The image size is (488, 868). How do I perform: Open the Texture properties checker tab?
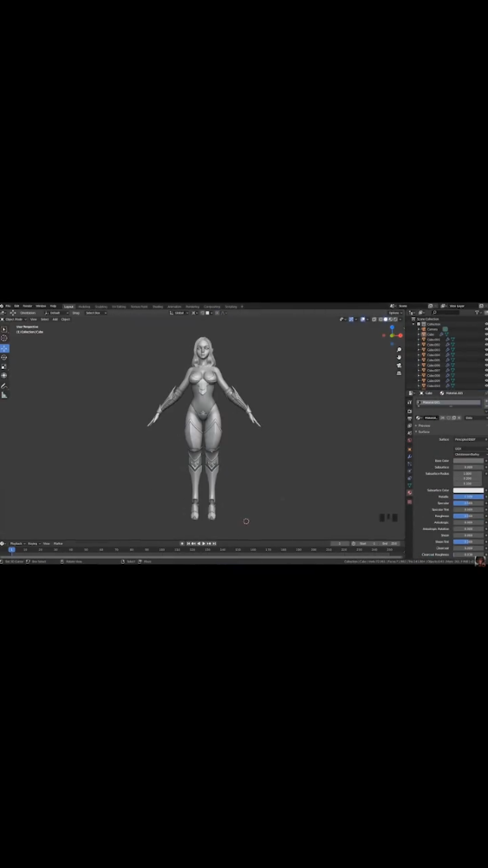pos(409,502)
